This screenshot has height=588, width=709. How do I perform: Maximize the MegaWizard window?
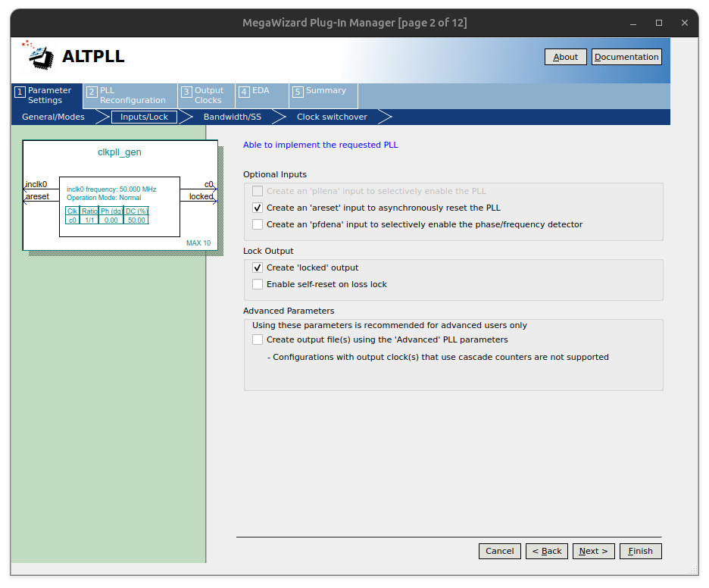point(658,23)
